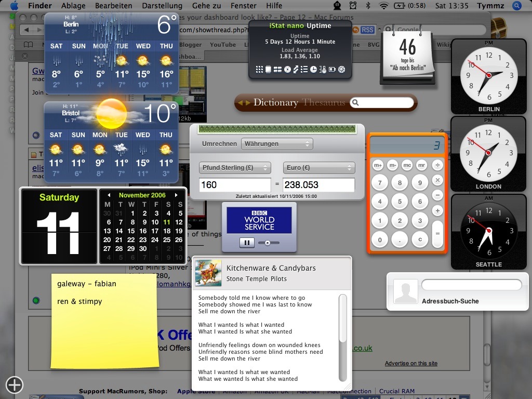The height and width of the screenshot is (399, 532).
Task: Open the Euro currency dropdown
Action: pyautogui.click(x=319, y=168)
